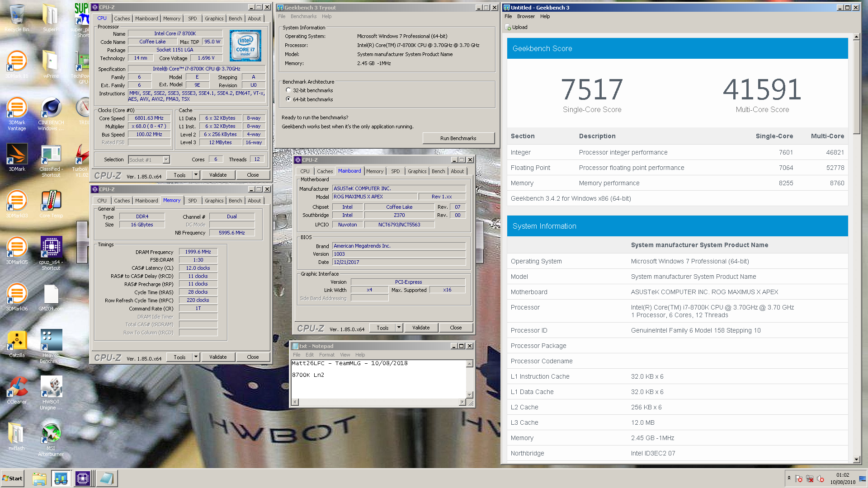The width and height of the screenshot is (868, 488).
Task: Click Geekbench results vertical scrollbar thumb
Action: tap(856, 87)
